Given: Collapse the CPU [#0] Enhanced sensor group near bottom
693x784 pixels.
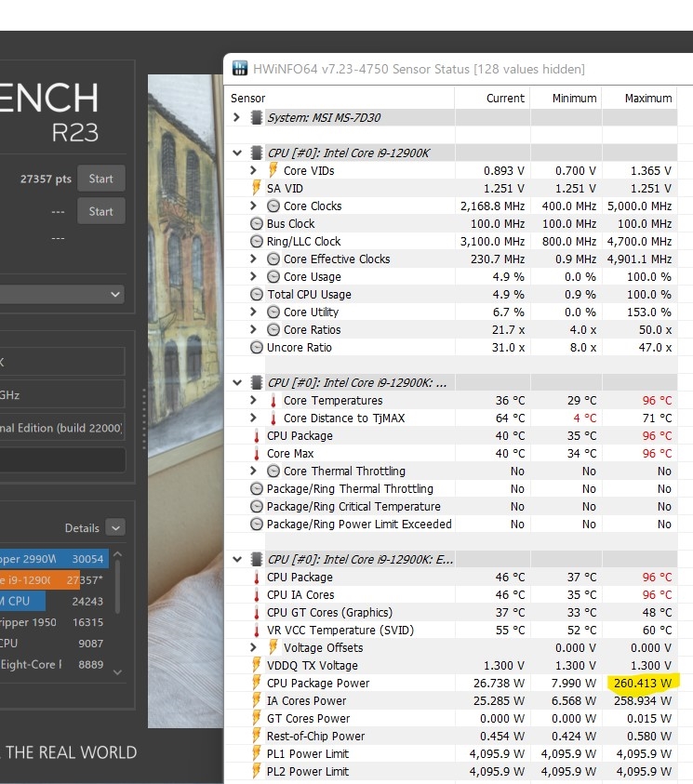Looking at the screenshot, I should pyautogui.click(x=237, y=560).
